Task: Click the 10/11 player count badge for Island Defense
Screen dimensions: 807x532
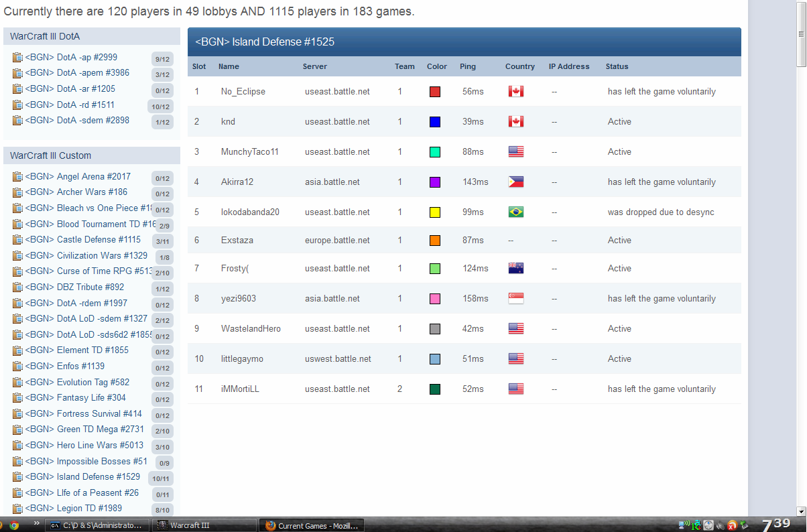Action: (x=161, y=478)
